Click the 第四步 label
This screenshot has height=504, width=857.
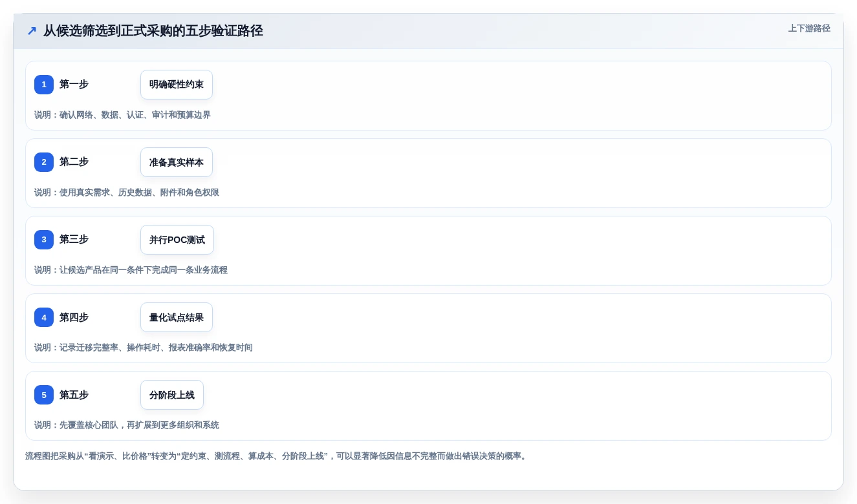pyautogui.click(x=74, y=317)
